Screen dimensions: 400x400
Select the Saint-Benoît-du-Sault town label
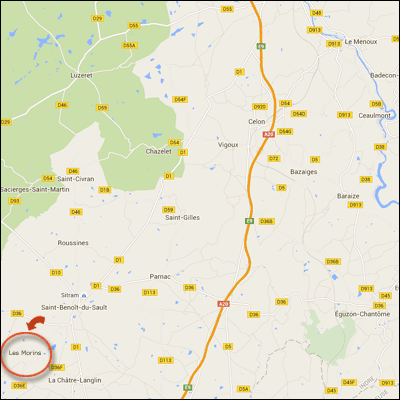[74, 307]
